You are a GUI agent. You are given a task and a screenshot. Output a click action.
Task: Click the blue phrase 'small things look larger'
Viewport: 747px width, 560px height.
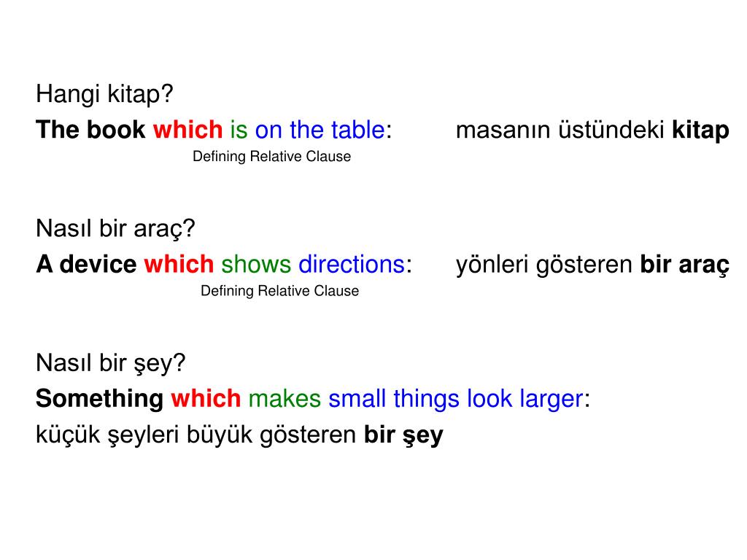point(456,399)
